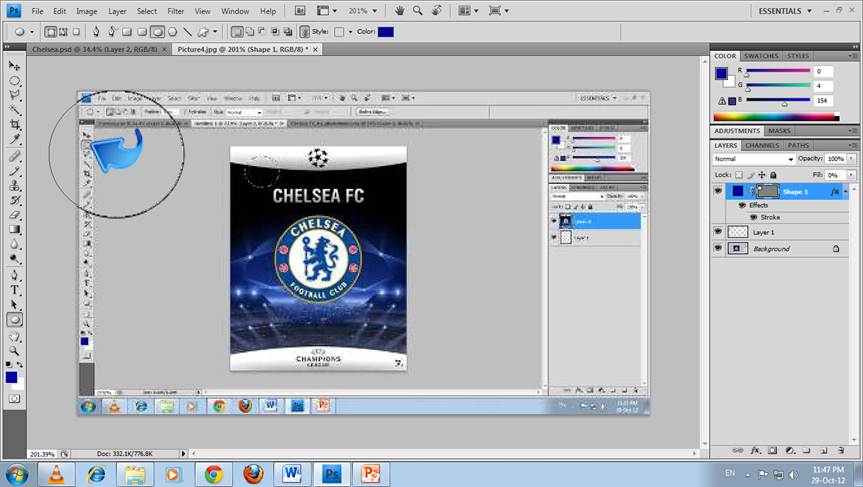The height and width of the screenshot is (487, 863).
Task: Select the Clone Stamp tool
Action: [x=14, y=185]
